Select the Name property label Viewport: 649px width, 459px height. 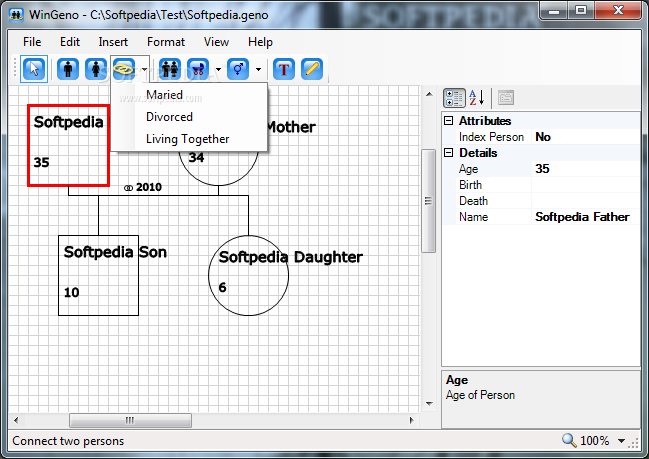(x=474, y=217)
